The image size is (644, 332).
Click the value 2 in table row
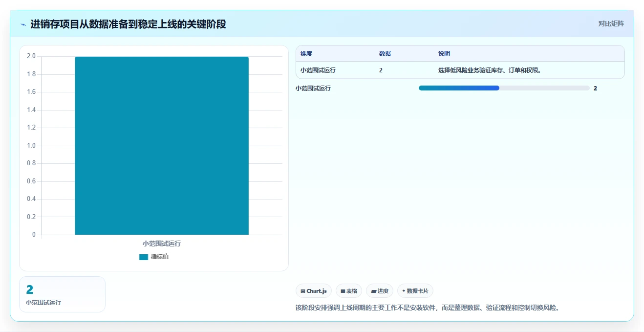click(x=381, y=70)
